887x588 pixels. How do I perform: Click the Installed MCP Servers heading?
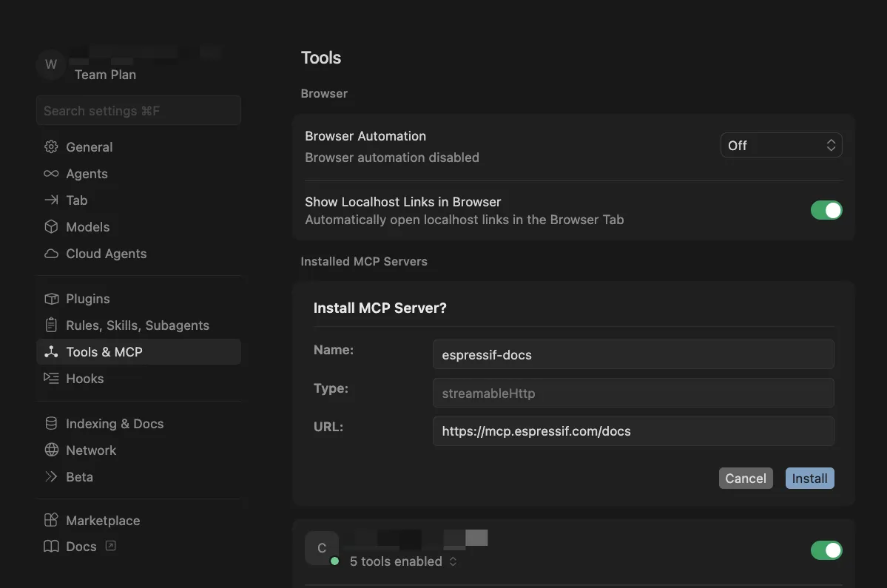point(364,261)
